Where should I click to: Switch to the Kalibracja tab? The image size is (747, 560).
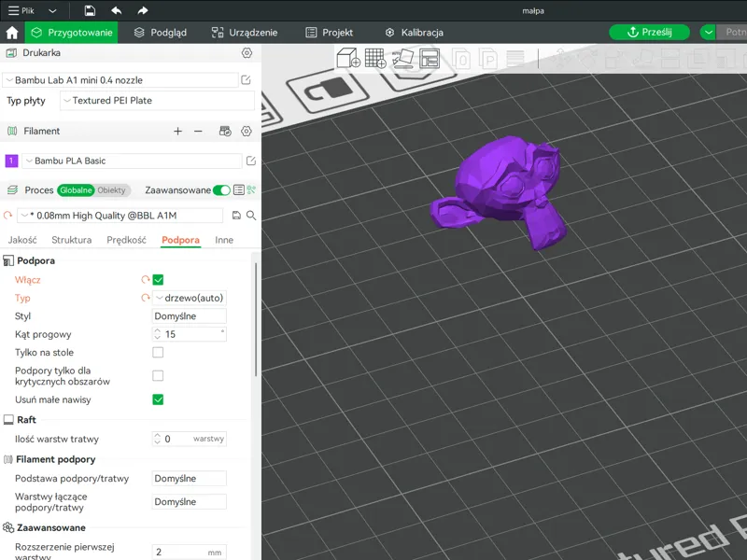(x=414, y=33)
